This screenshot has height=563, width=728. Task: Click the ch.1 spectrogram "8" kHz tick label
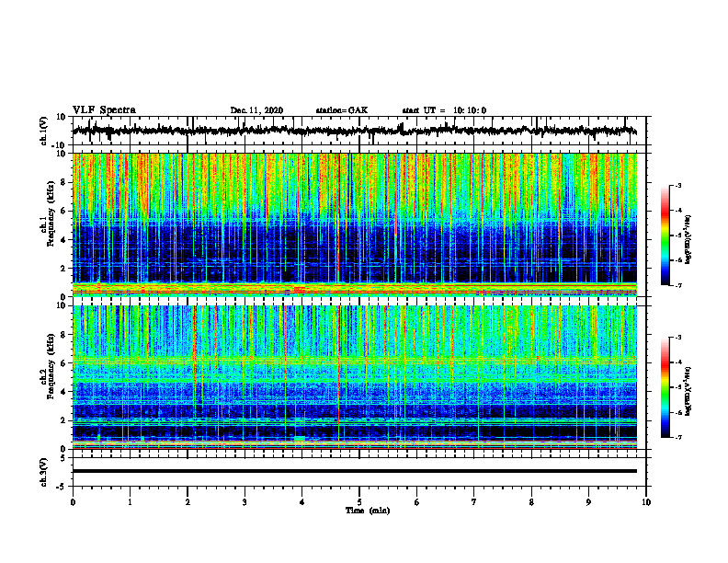pyautogui.click(x=63, y=182)
